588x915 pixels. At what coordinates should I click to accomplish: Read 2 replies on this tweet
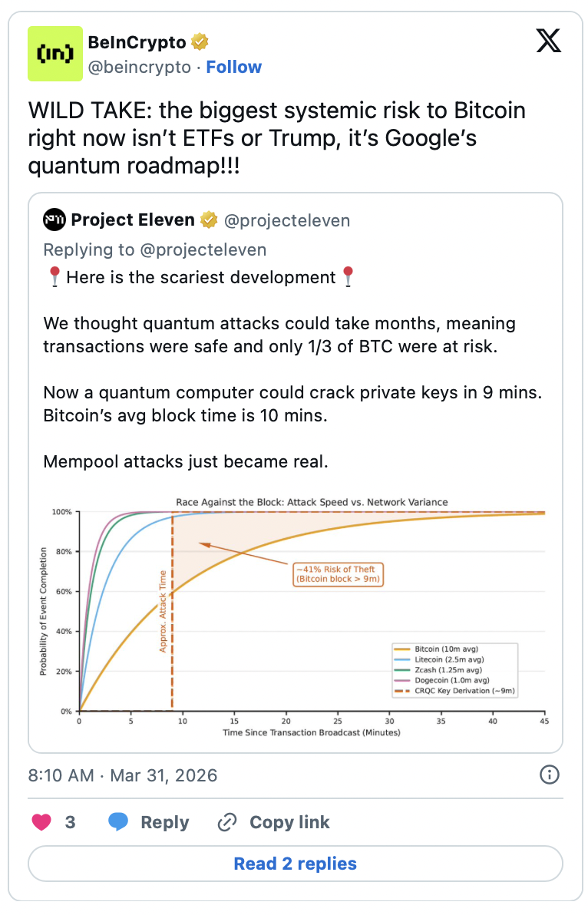[x=295, y=864]
